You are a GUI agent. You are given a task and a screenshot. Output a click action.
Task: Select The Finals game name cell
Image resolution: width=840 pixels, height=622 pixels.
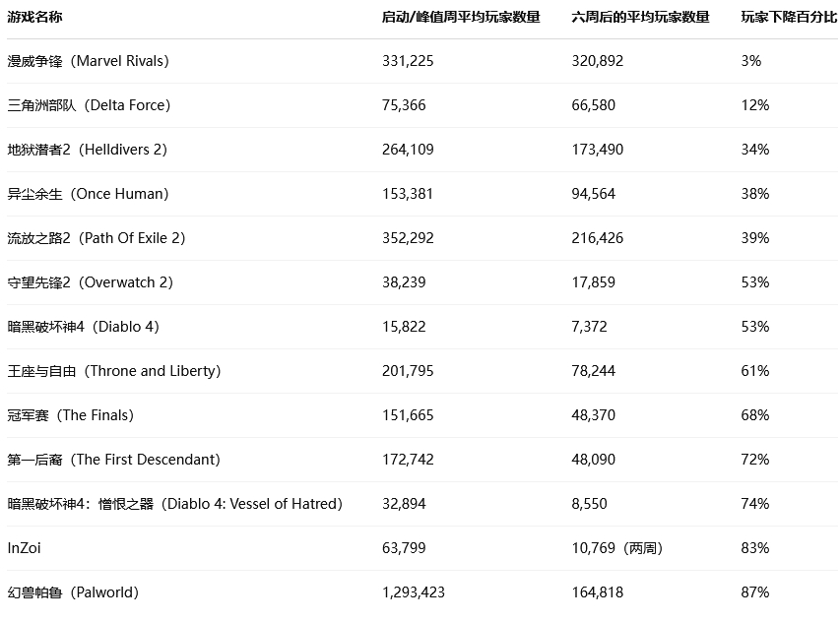click(x=70, y=415)
